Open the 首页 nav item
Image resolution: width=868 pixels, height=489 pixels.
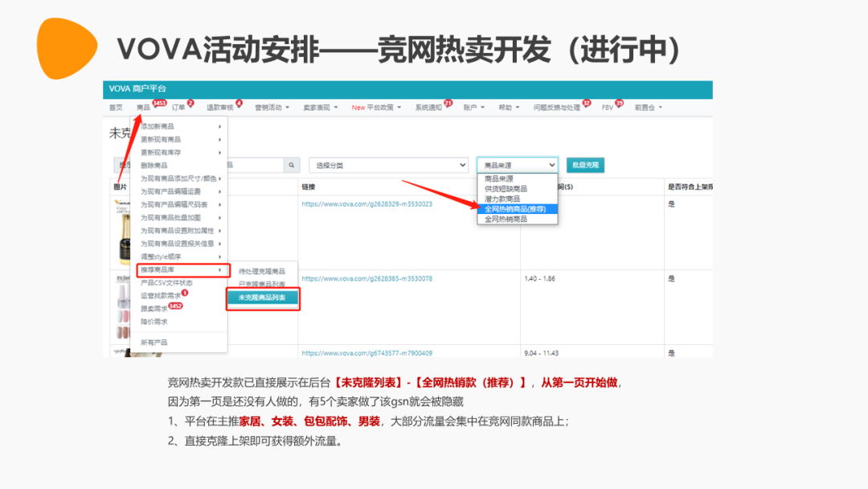(x=116, y=108)
